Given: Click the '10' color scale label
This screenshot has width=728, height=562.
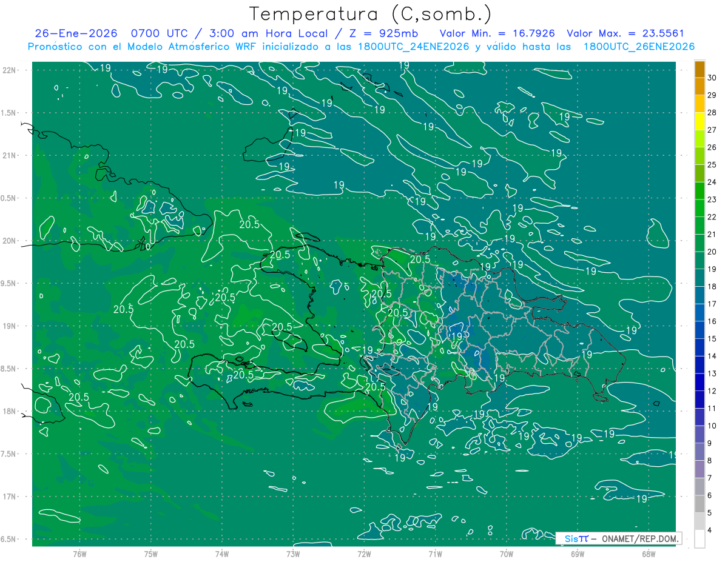Looking at the screenshot, I should (x=712, y=426).
